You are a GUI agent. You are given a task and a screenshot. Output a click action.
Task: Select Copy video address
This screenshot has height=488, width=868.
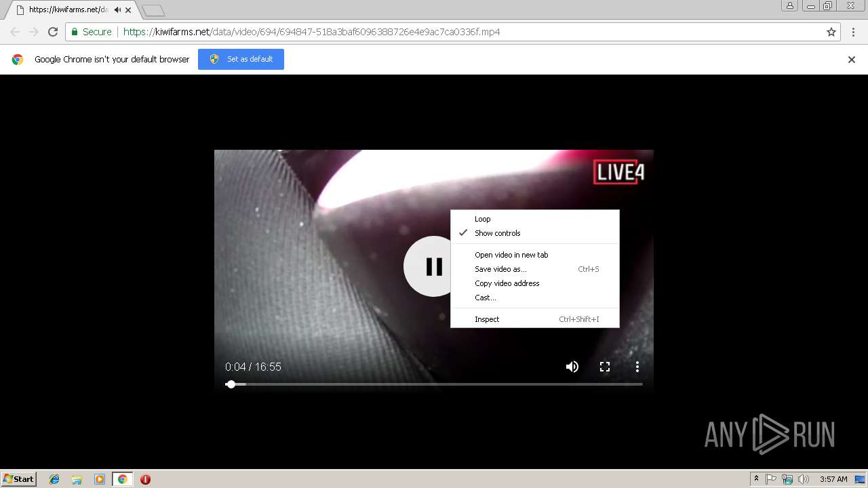pos(534,283)
